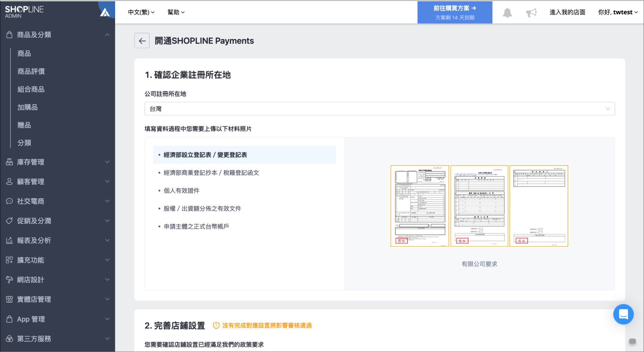This screenshot has width=644, height=352.
Task: Open the twtest account dropdown
Action: (618, 12)
